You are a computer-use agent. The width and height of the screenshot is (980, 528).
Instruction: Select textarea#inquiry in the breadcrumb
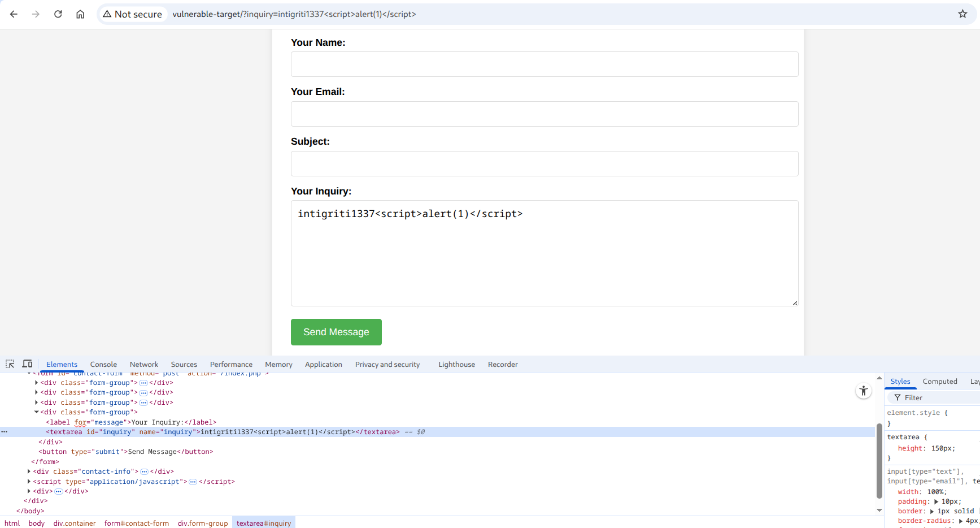coord(264,523)
